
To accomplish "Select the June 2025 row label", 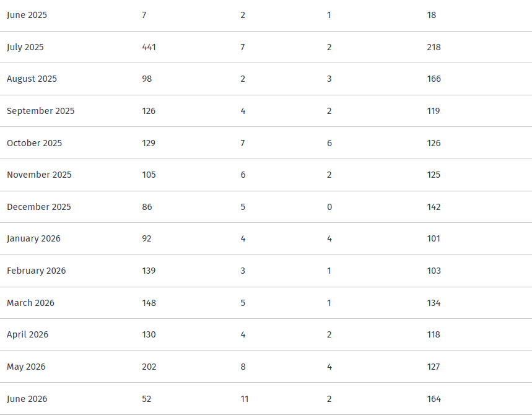I will coord(27,15).
